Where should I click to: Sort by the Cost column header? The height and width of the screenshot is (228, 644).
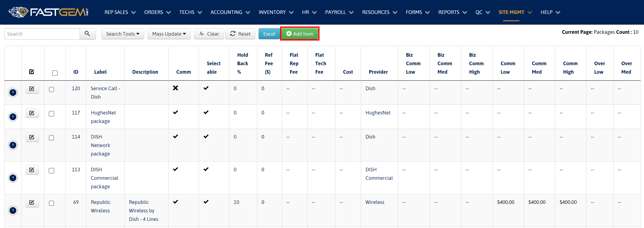348,72
